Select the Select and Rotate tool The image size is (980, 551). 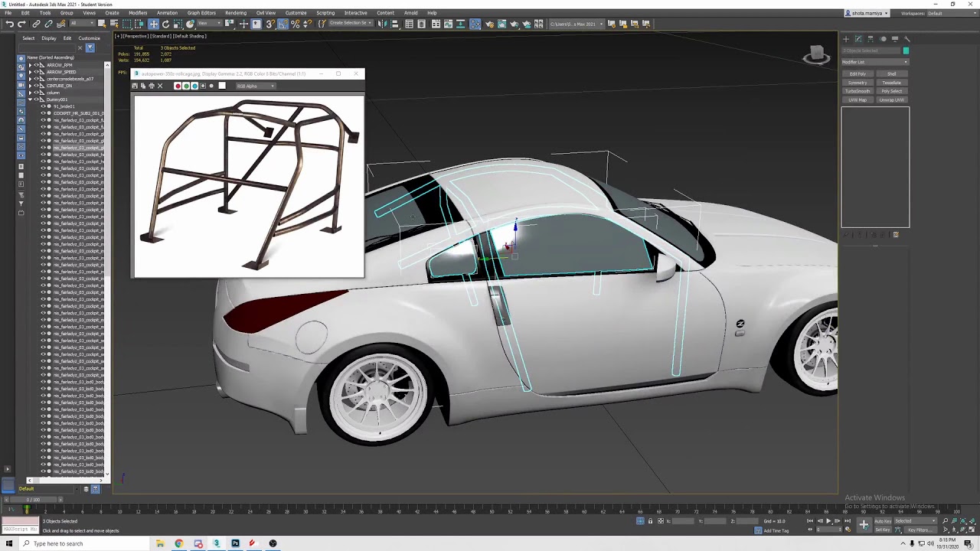click(165, 23)
